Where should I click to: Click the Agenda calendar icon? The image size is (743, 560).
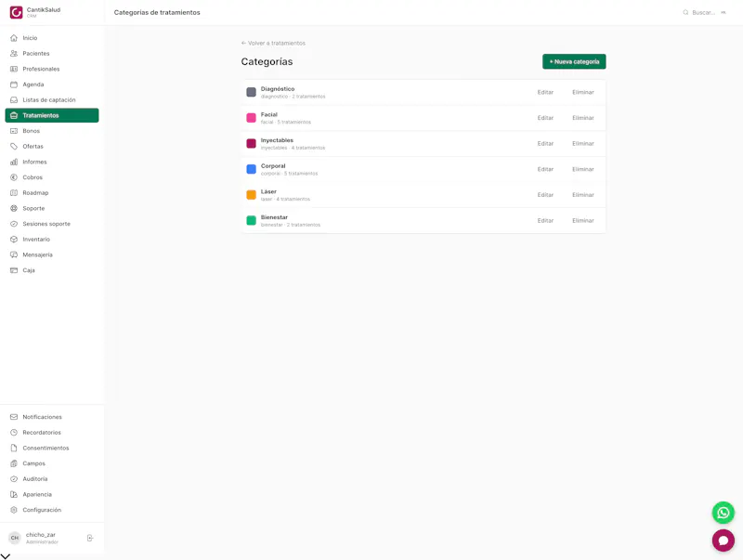coord(14,85)
